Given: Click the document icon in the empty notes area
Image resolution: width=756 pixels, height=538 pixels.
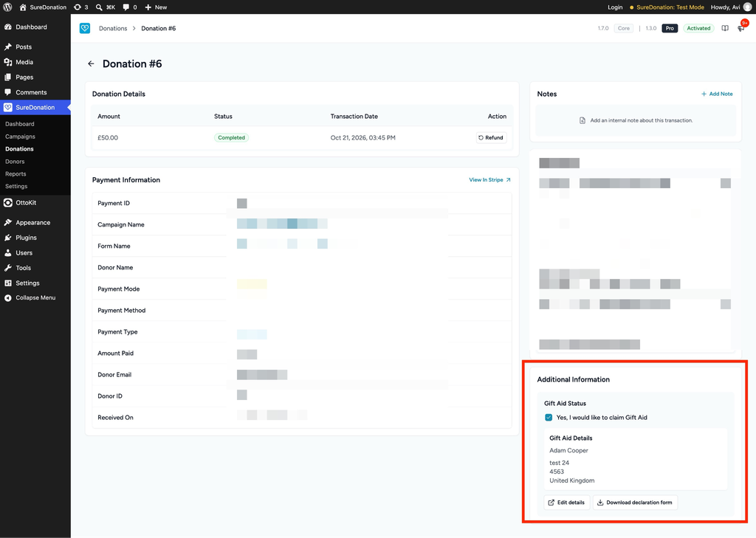Looking at the screenshot, I should [583, 120].
